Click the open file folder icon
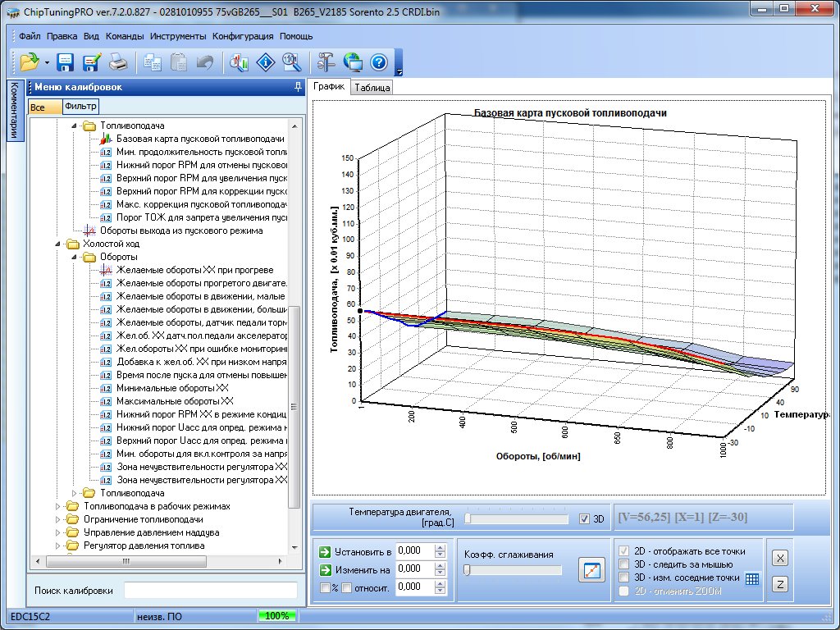The height and width of the screenshot is (630, 840). [30, 62]
